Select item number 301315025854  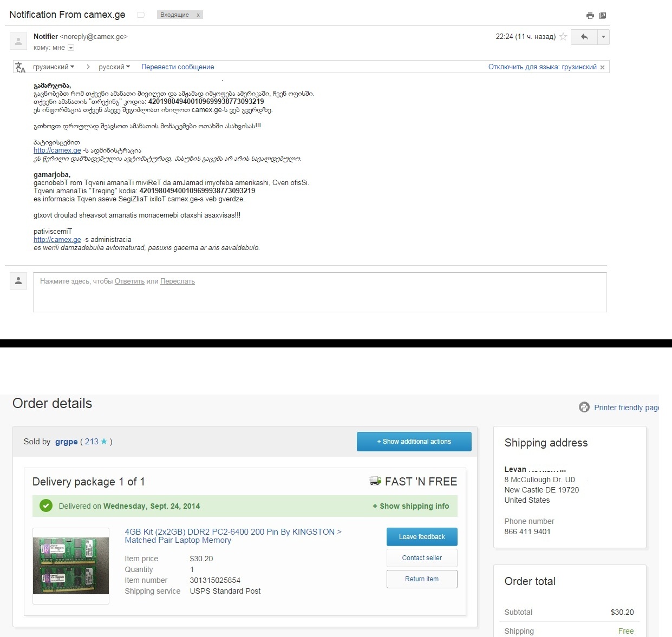click(215, 580)
